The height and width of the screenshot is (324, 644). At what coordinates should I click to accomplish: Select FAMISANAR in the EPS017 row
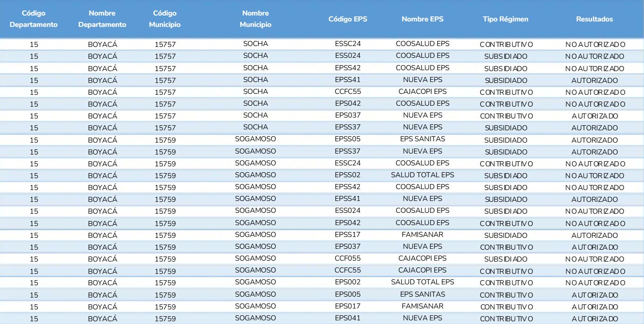point(422,306)
